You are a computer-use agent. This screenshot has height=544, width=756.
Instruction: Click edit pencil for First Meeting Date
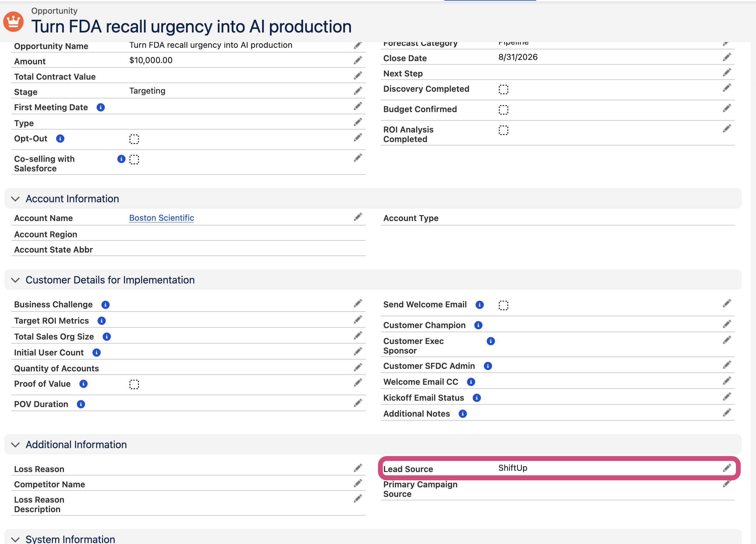coord(358,106)
